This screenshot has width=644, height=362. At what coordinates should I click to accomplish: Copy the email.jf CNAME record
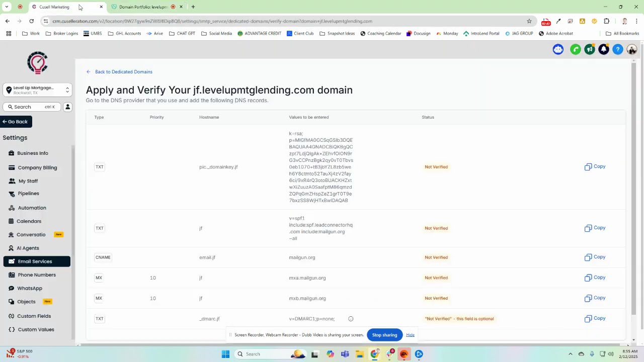point(595,257)
